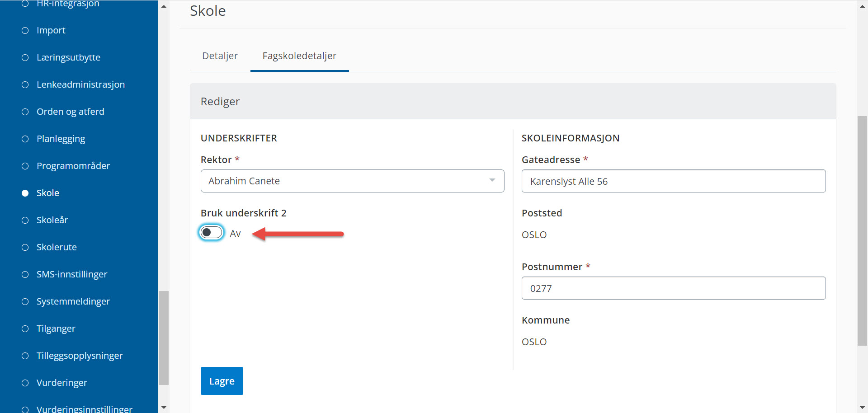Open HR-integrasjon in the sidebar
The image size is (868, 413).
68,4
